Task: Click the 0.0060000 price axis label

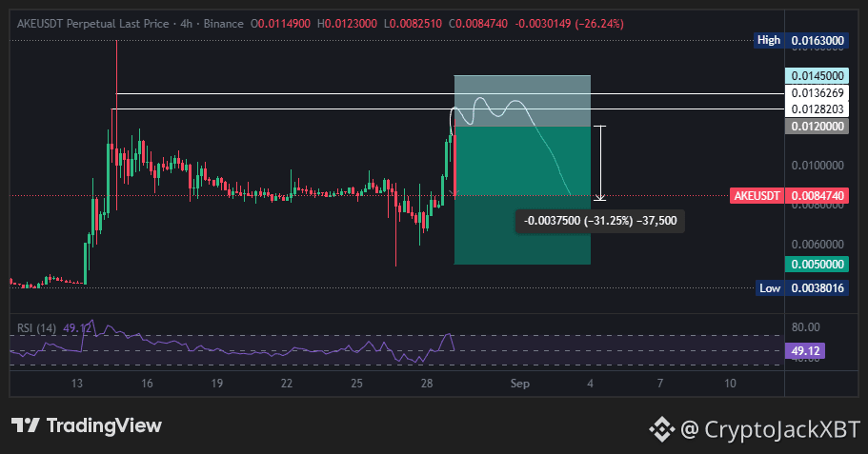Action: 818,245
